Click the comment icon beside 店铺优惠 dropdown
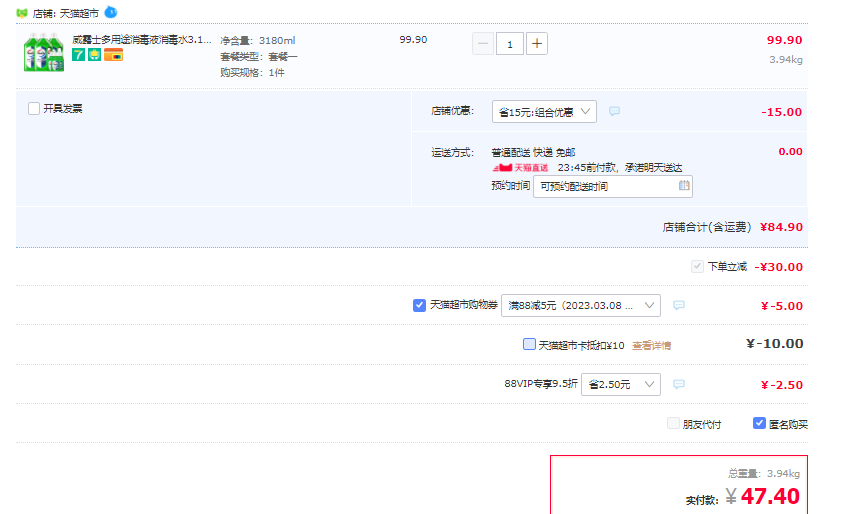 coord(614,111)
